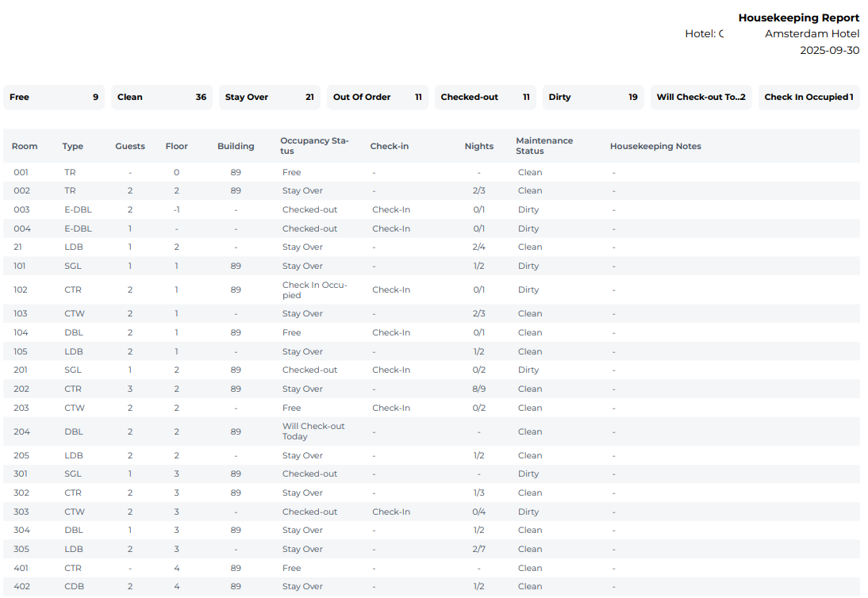Open the Stay Over summary card
The width and height of the screenshot is (868, 598).
[270, 97]
